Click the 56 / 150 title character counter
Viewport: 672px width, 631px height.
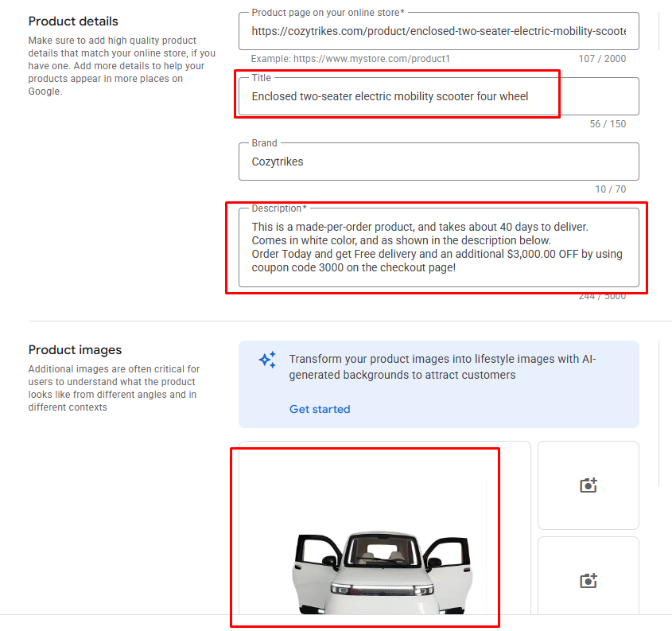tap(608, 124)
